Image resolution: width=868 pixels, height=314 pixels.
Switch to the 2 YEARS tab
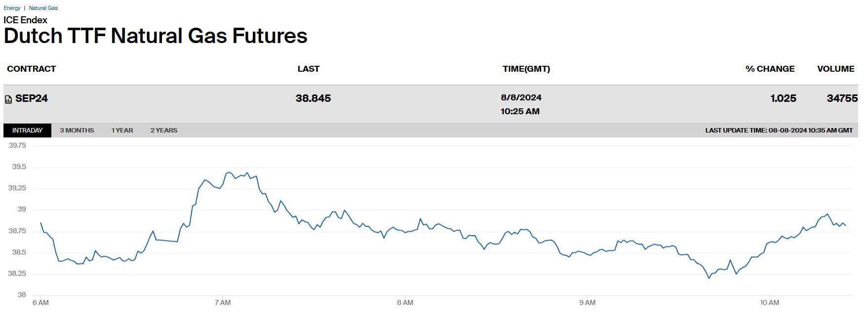tap(163, 131)
